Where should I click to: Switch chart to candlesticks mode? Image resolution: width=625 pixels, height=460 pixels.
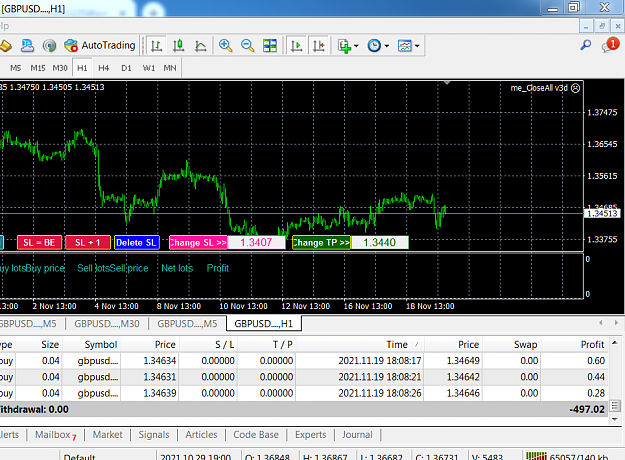click(x=178, y=46)
